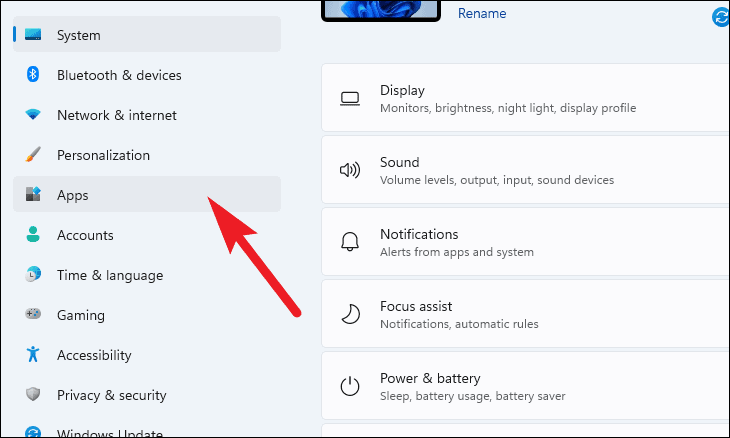Screen dimensions: 730x438
Task: Click the Power & battery icon
Action: (x=350, y=386)
